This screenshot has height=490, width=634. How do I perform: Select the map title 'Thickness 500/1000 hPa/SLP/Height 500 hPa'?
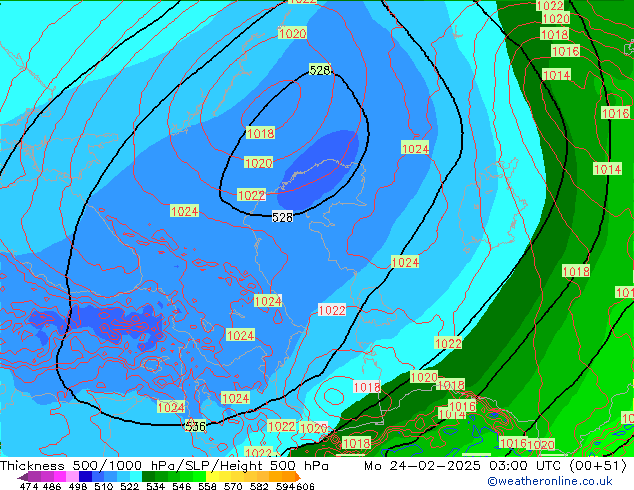coord(164,466)
